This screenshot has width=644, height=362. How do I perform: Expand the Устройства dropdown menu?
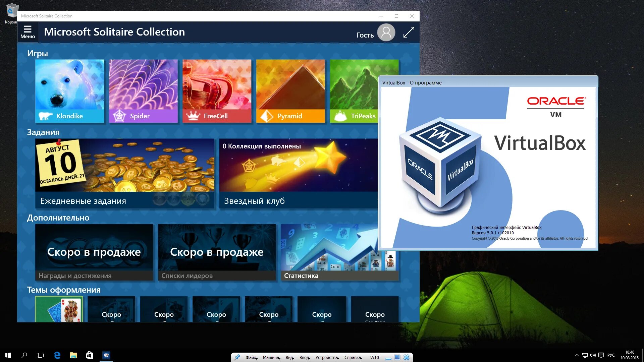pyautogui.click(x=327, y=358)
